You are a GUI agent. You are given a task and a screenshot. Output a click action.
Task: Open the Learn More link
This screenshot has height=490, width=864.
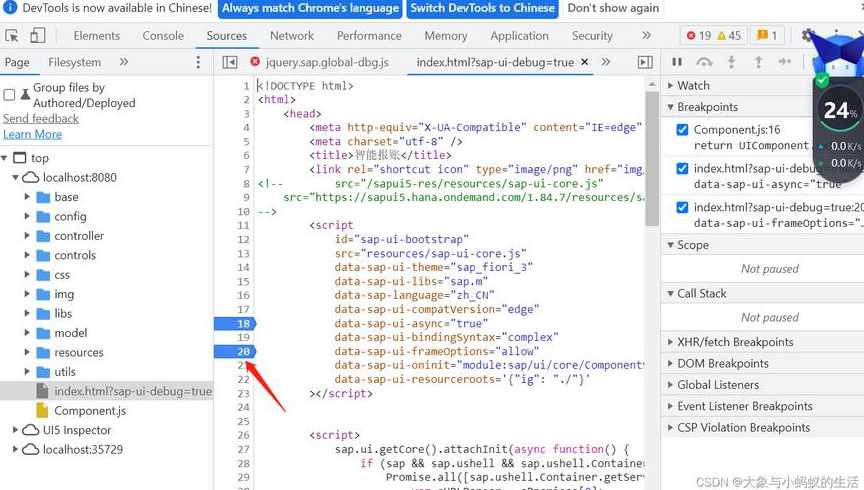(33, 134)
